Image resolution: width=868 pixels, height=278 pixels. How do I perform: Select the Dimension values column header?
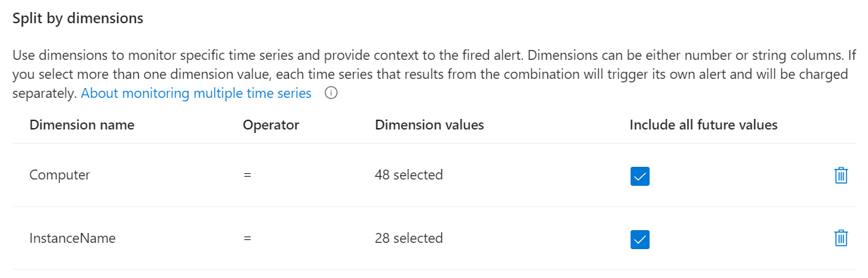coord(430,125)
